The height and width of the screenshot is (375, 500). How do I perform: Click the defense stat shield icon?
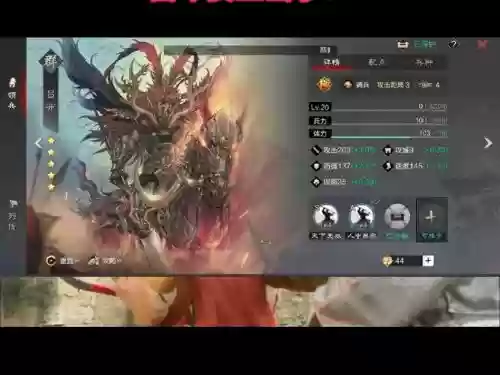pyautogui.click(x=316, y=166)
